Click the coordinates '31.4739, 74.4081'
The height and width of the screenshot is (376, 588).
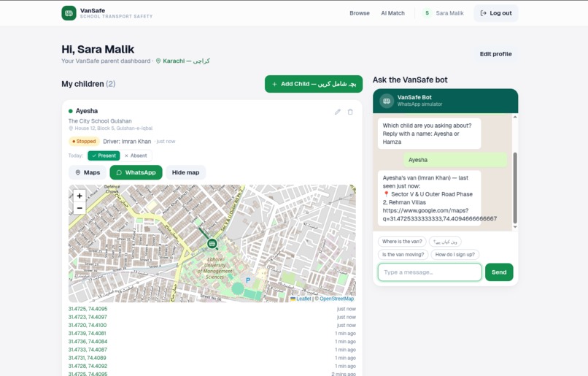click(87, 333)
